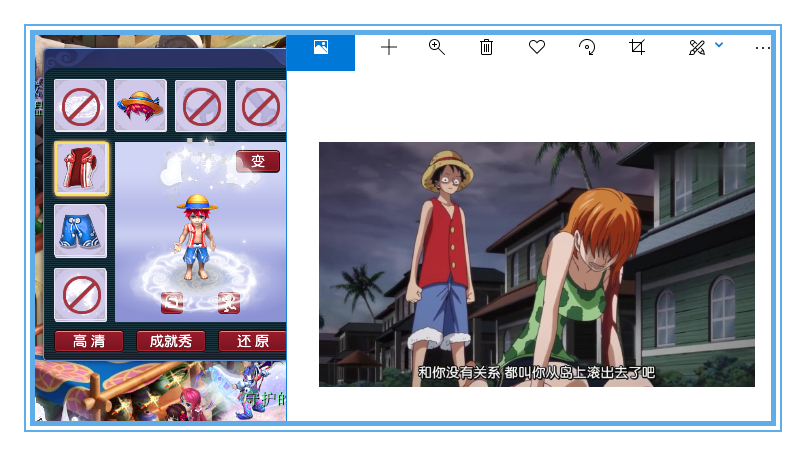Rotate the character with left red icon

click(172, 303)
